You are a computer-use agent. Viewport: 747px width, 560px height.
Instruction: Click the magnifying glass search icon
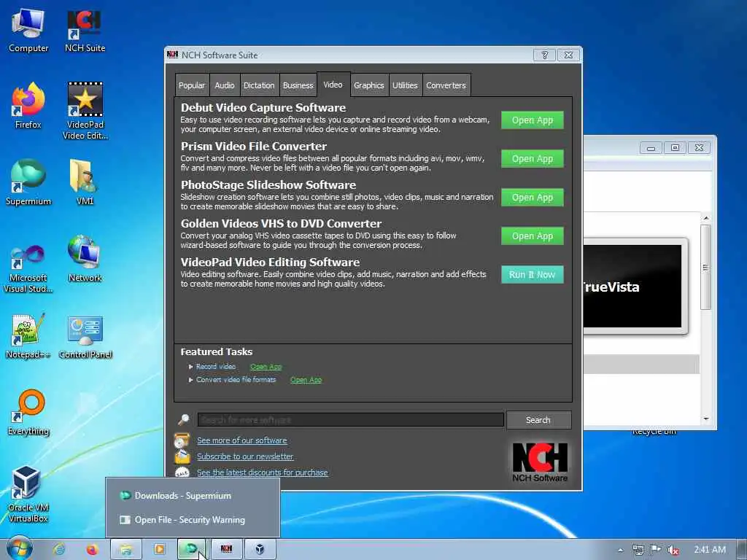pos(183,419)
